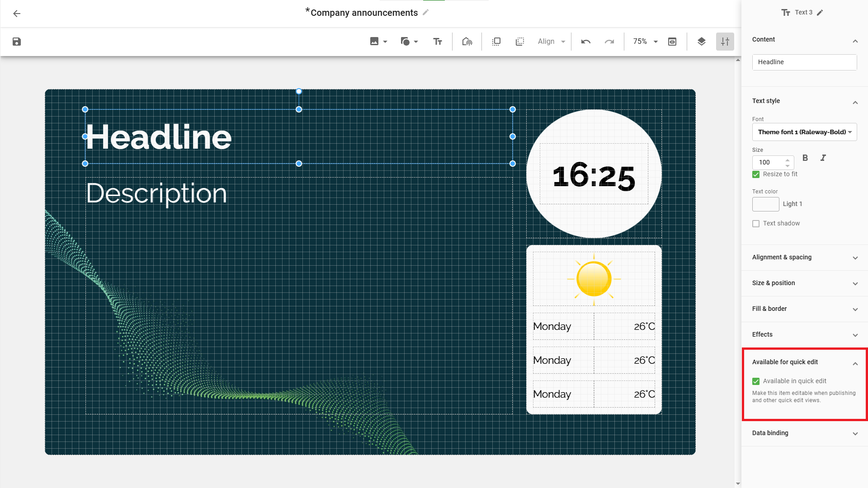Image resolution: width=868 pixels, height=488 pixels.
Task: Open the layers panel icon
Action: (701, 42)
